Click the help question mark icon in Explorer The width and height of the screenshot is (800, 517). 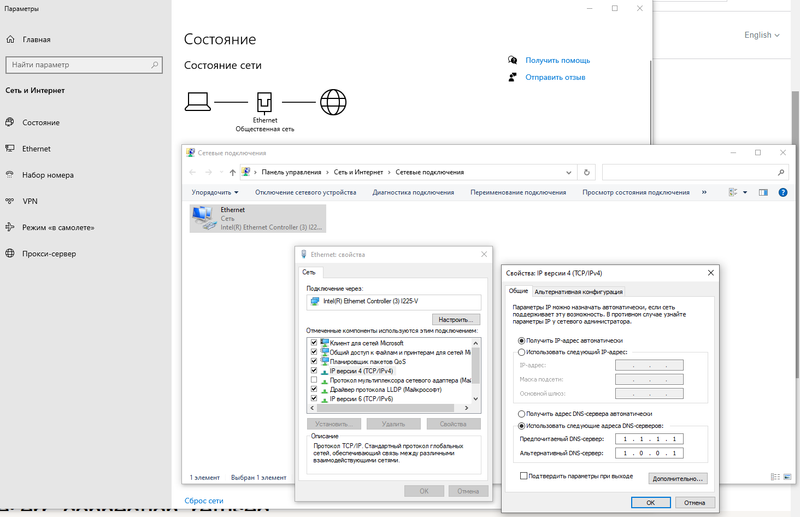coord(781,192)
